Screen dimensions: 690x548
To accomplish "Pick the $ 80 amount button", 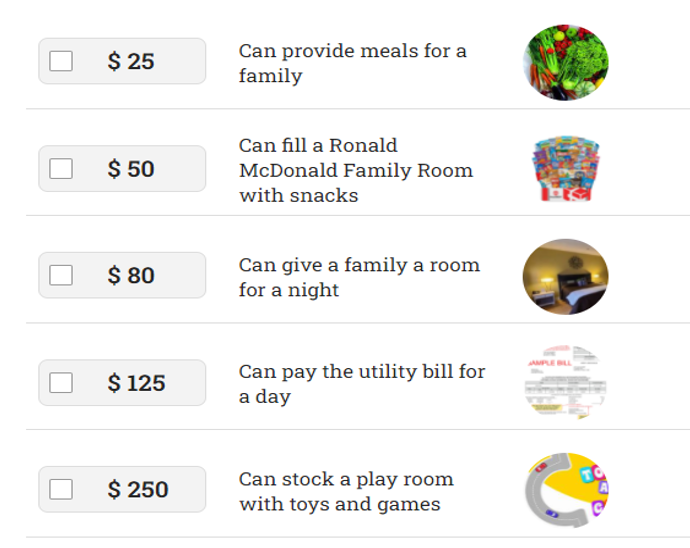I will 122,276.
